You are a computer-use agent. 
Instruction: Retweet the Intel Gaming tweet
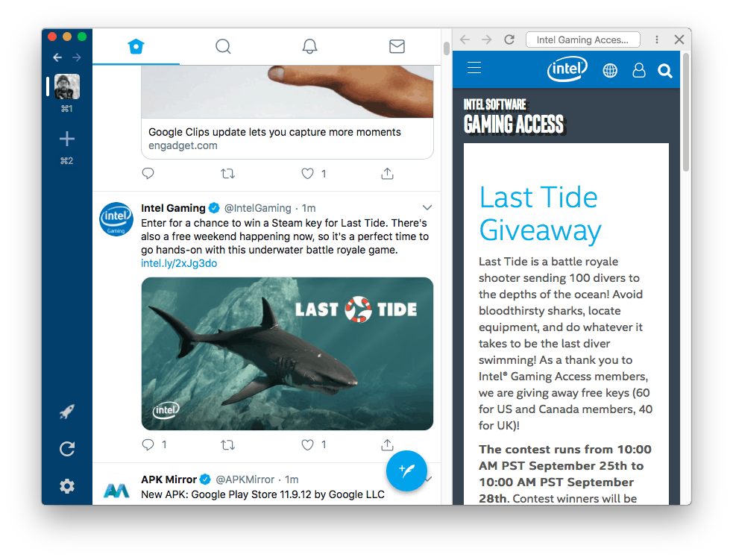[x=227, y=444]
